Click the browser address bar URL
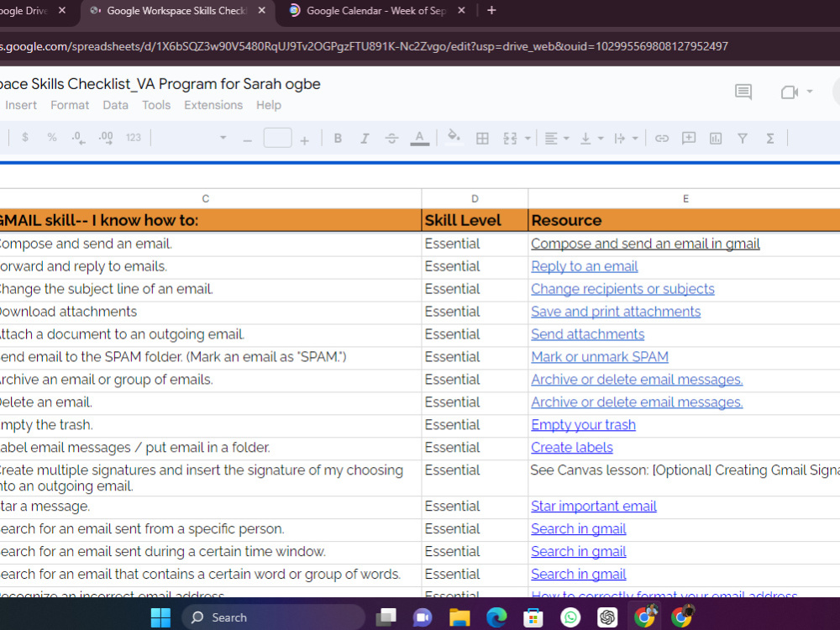Viewport: 840px width, 630px height. [x=365, y=46]
